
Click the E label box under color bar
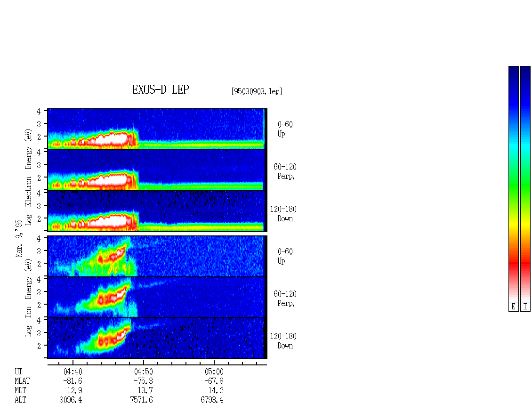[x=513, y=307]
